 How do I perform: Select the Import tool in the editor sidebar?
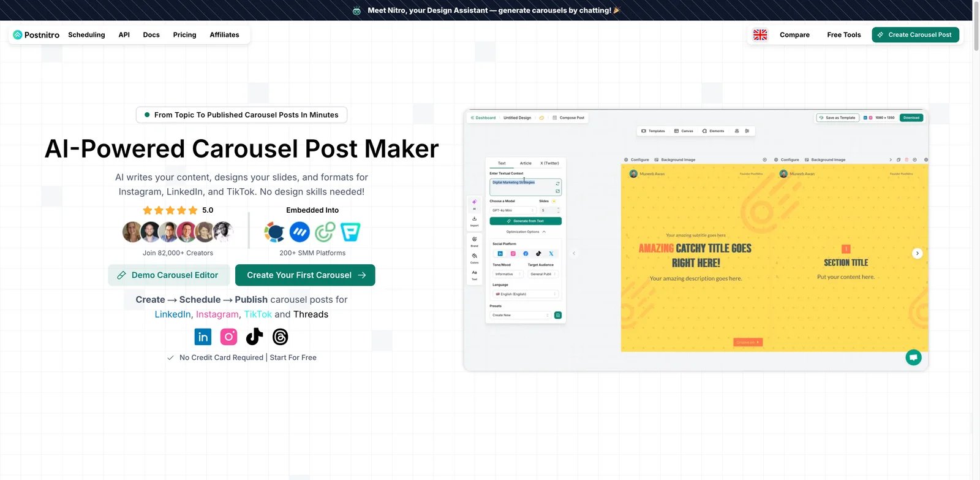(474, 221)
